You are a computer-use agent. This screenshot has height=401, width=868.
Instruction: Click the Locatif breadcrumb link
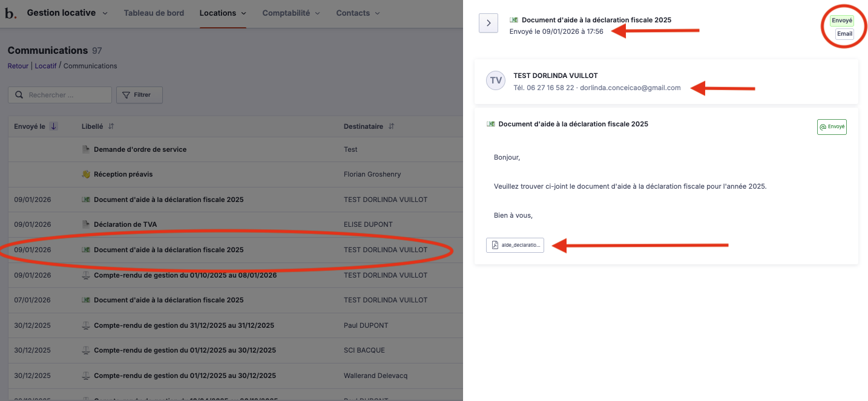pos(45,66)
